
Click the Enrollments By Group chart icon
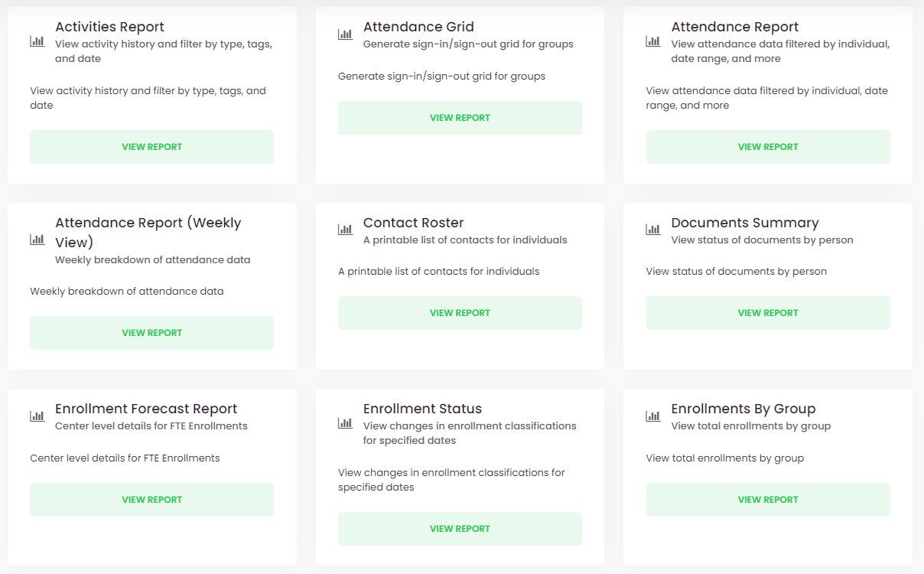(x=653, y=416)
